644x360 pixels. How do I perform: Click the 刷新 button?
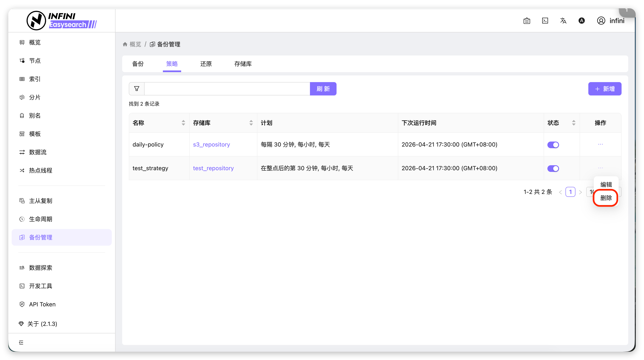(323, 89)
